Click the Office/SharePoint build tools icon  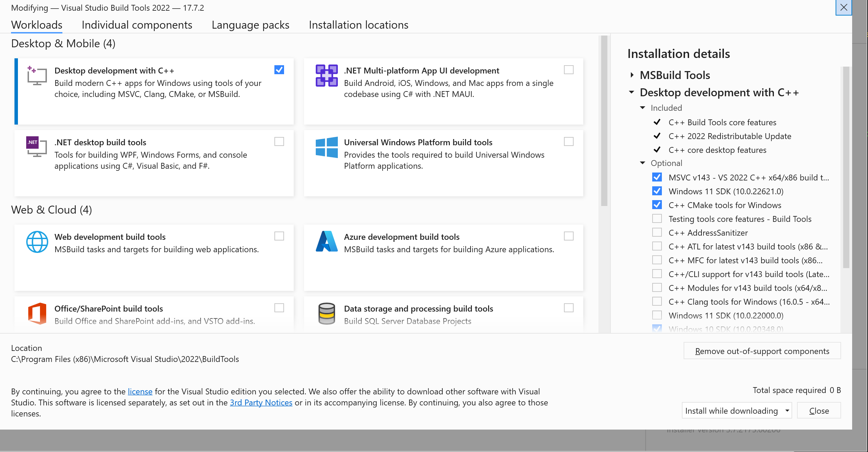pos(37,313)
